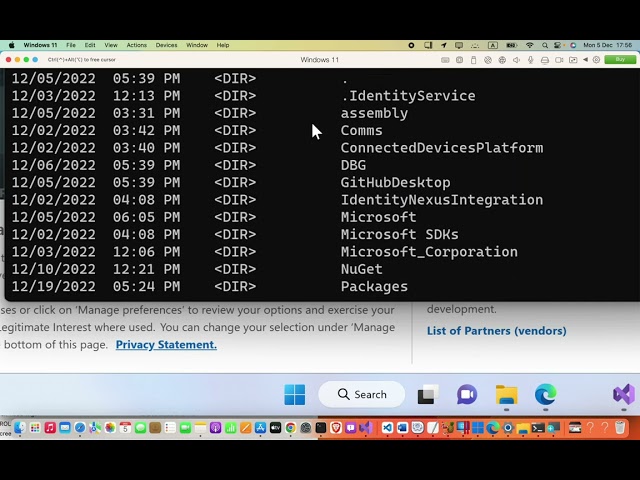
Task: Open VM configuration gear icon
Action: [x=596, y=60]
